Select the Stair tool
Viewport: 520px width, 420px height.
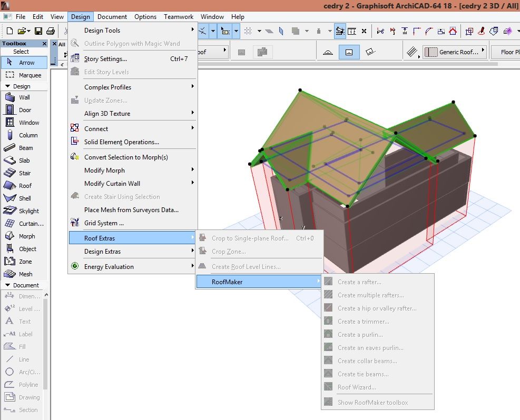click(x=24, y=173)
